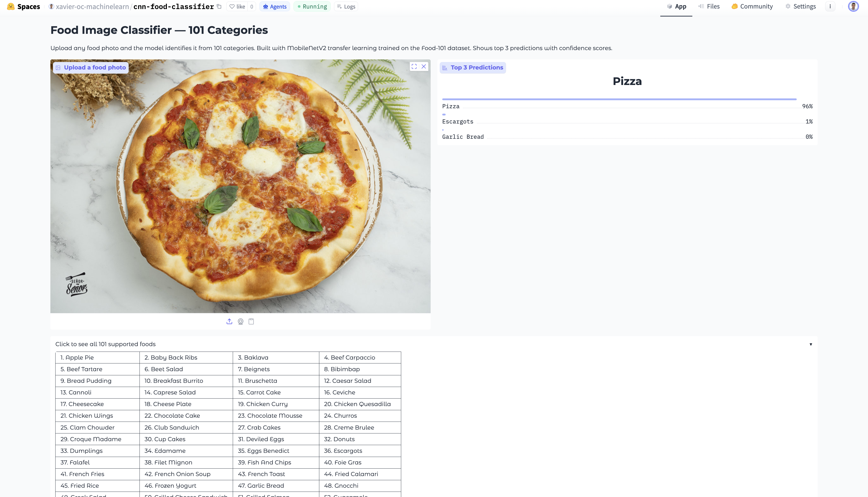Click the '10. Breakfast Burrito' cell
The width and height of the screenshot is (868, 497).
pyautogui.click(x=186, y=380)
